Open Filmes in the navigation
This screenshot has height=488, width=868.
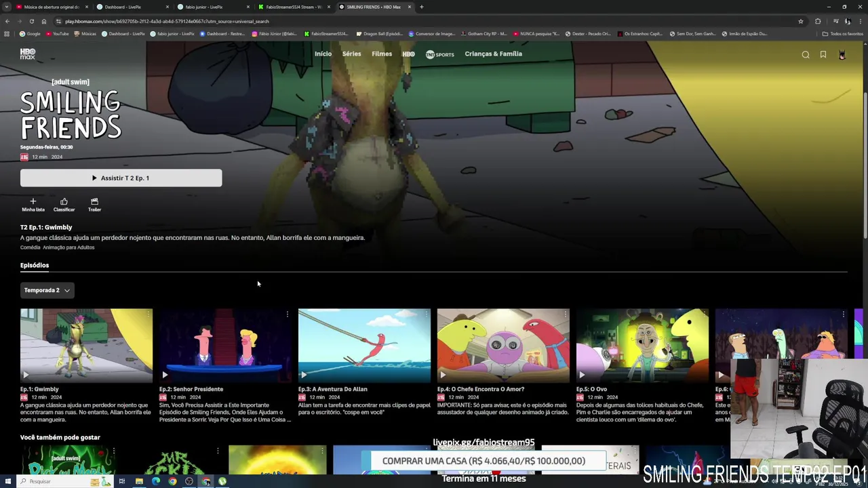pos(382,54)
